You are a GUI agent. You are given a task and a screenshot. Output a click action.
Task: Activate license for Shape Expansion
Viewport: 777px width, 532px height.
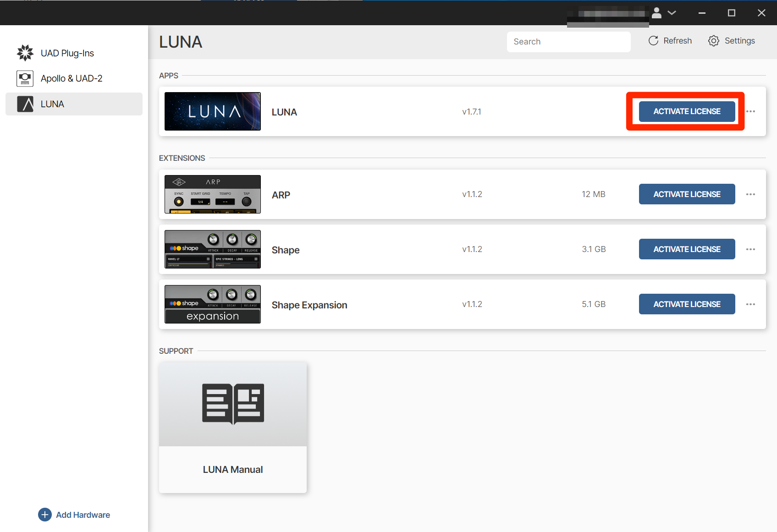pos(687,304)
